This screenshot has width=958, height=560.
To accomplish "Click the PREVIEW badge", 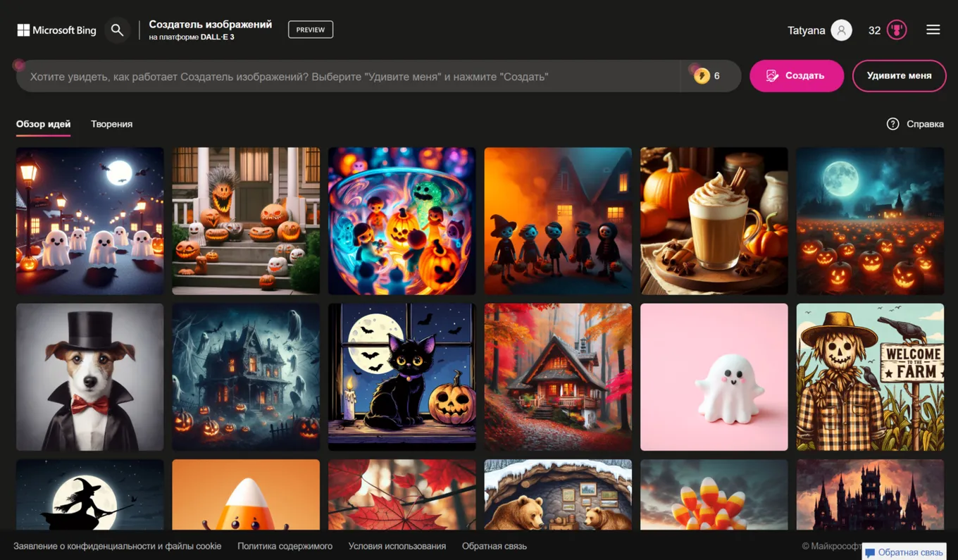I will point(311,30).
